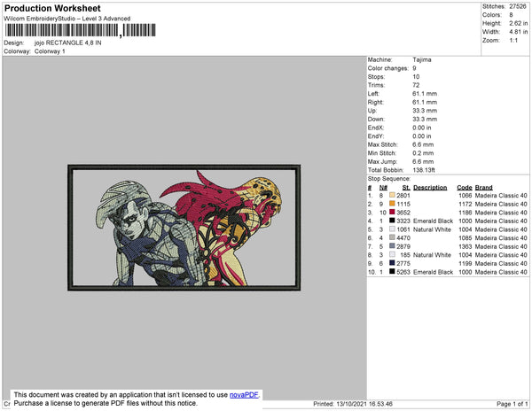Click the gray color swatch, code 1085
The height and width of the screenshot is (411, 532).
point(392,237)
